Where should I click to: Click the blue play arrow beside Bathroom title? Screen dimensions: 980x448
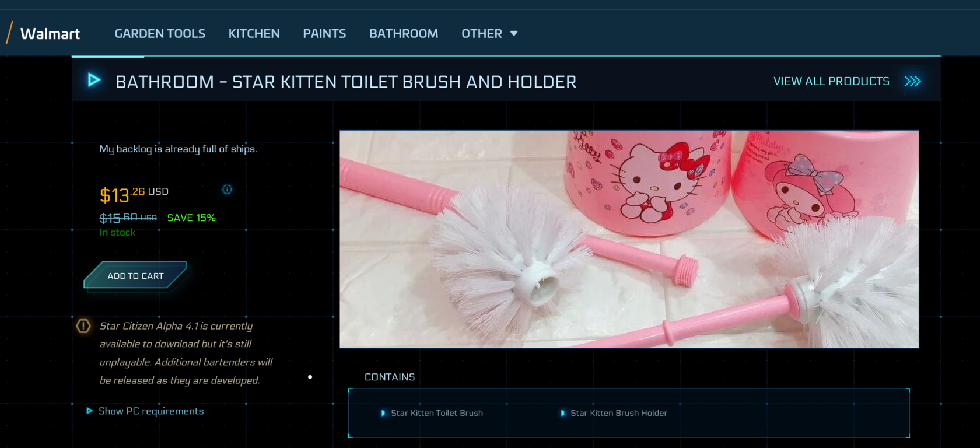94,80
